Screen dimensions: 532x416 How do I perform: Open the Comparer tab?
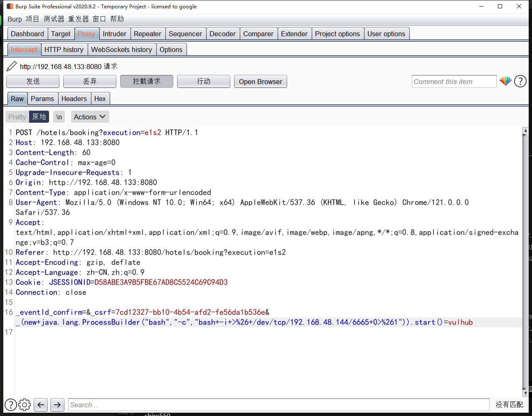259,34
